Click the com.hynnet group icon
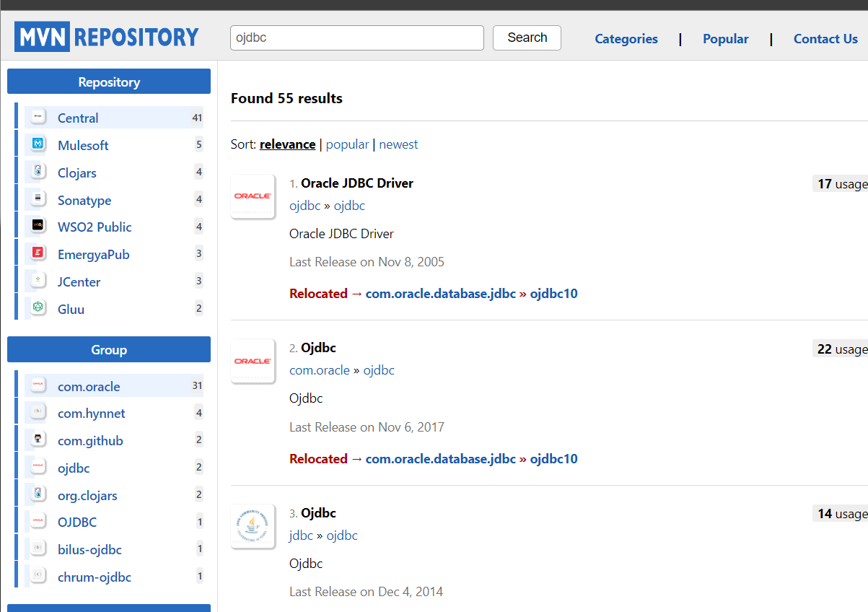 click(x=38, y=412)
